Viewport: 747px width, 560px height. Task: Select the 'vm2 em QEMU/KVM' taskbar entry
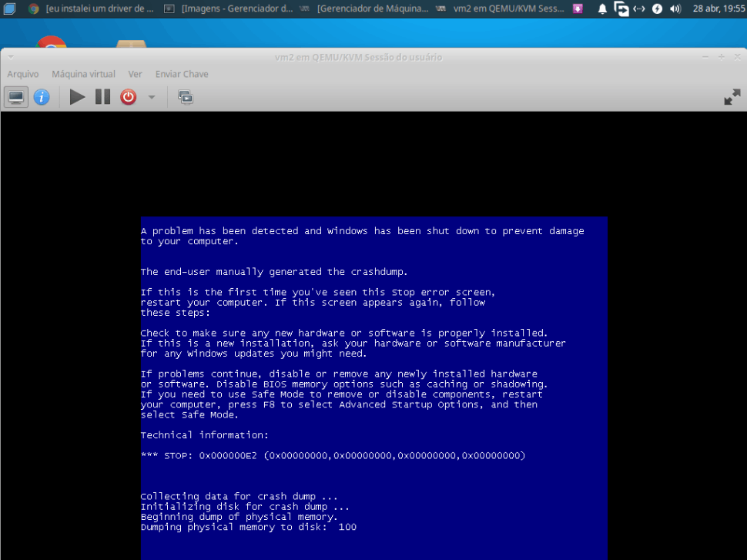click(x=501, y=8)
